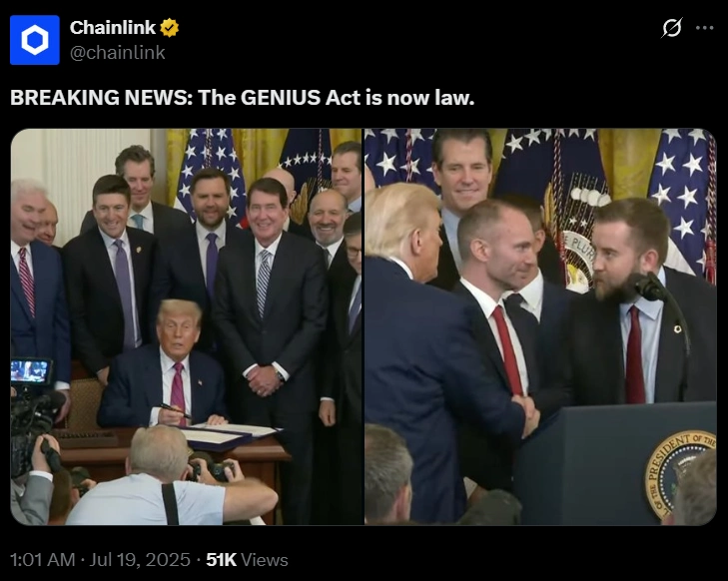Click the 1:01 AM post timestamp

[x=42, y=560]
